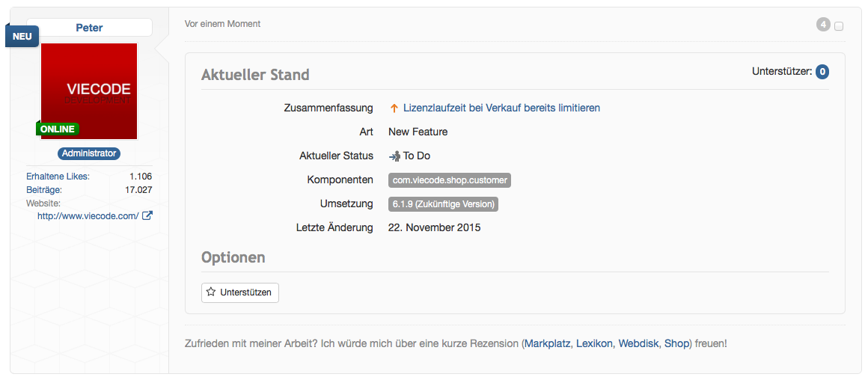This screenshot has height=380, width=868.
Task: Click the external link icon beside website
Action: (x=147, y=216)
